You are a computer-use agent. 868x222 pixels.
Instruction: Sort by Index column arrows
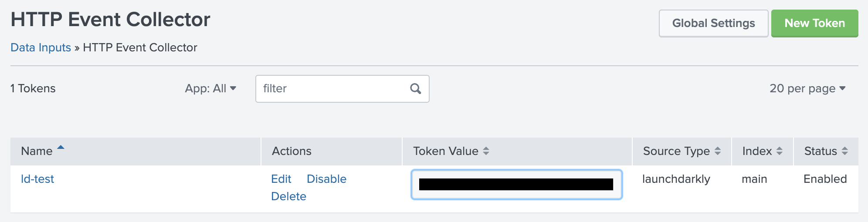(779, 151)
